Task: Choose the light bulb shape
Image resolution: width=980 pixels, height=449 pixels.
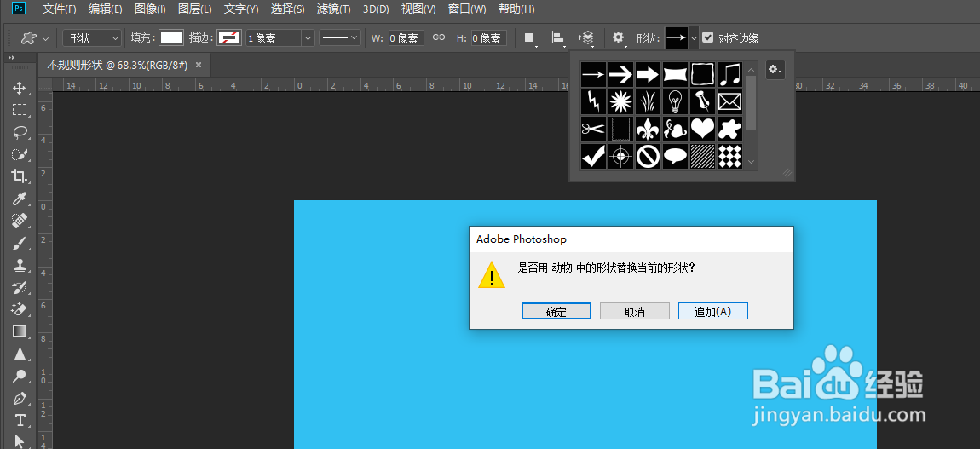Action: (x=675, y=101)
